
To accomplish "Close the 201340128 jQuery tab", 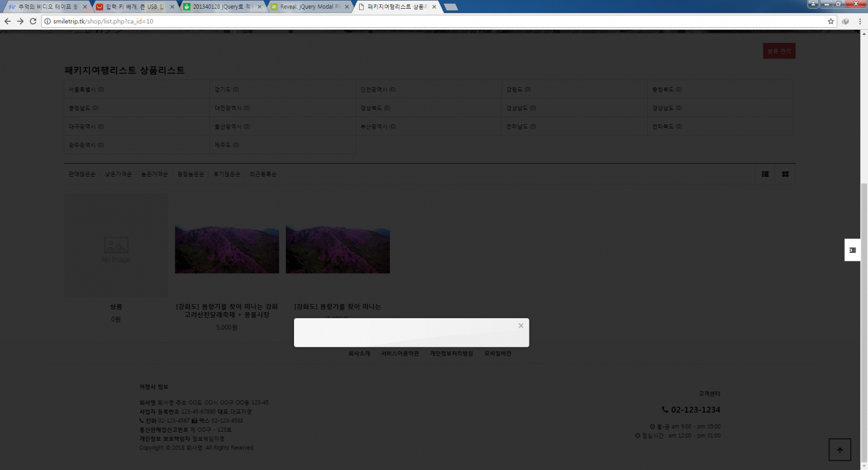I will tap(259, 7).
